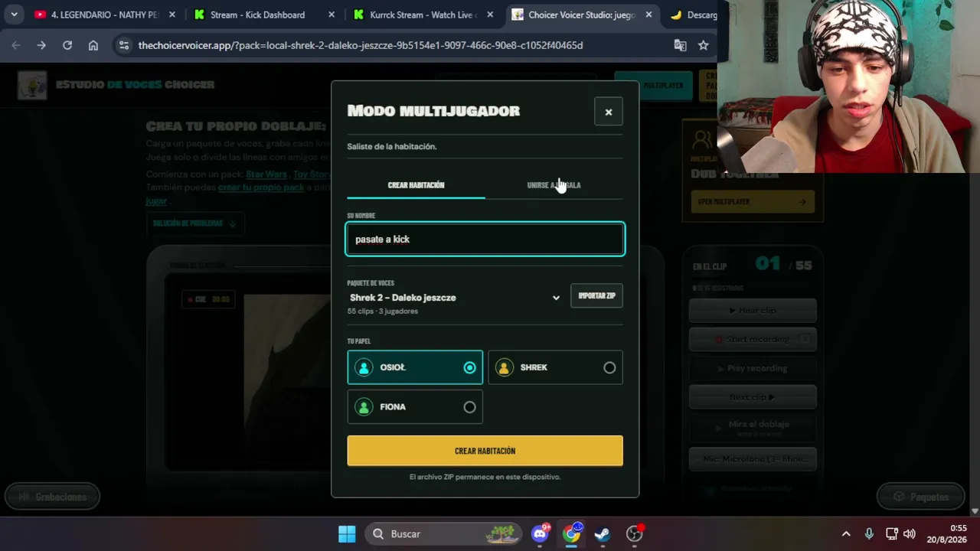Open the browser tab search dropdown

[x=14, y=15]
